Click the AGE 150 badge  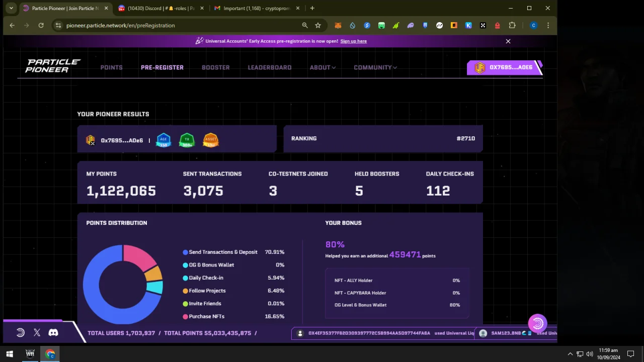[x=164, y=140]
